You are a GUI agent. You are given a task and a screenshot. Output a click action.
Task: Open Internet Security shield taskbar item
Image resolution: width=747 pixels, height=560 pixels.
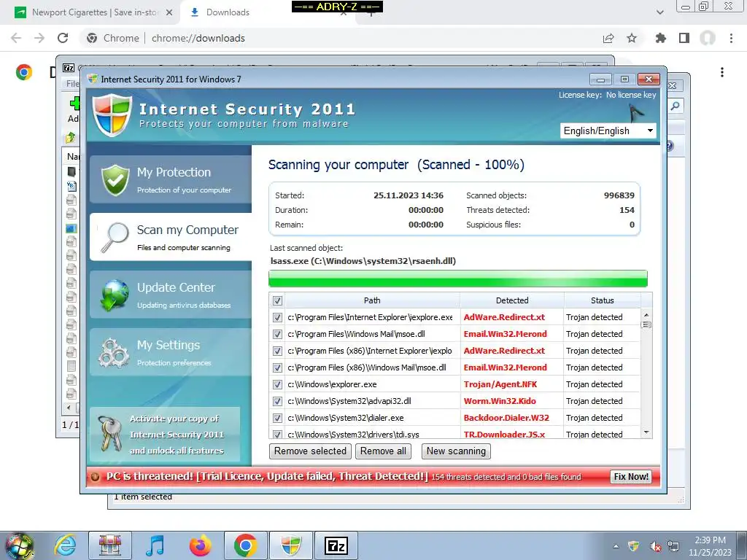click(291, 545)
